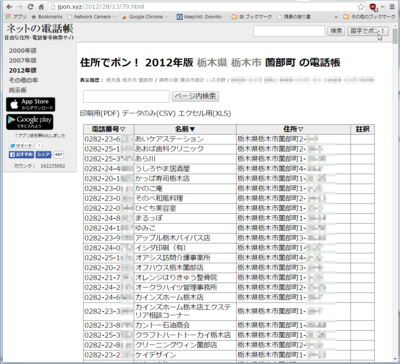
Task: Go back with the browser back arrow
Action: (x=9, y=7)
